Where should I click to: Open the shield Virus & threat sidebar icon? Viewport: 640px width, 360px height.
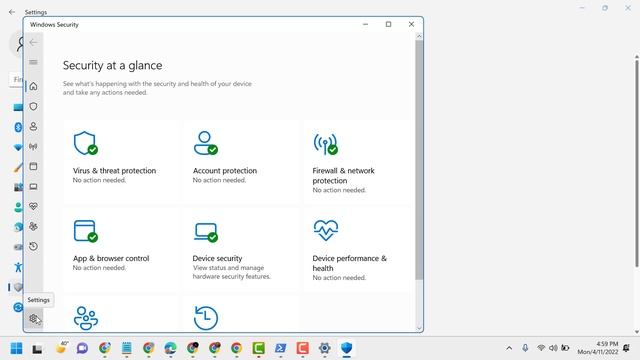33,107
